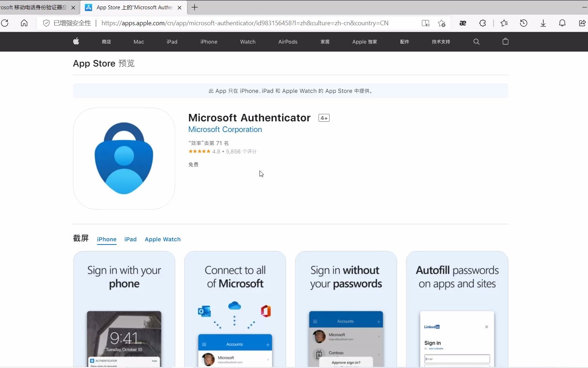Switch to the Microsoft 移动电话身份验证器 tab
The height and width of the screenshot is (368, 588).
(34, 7)
